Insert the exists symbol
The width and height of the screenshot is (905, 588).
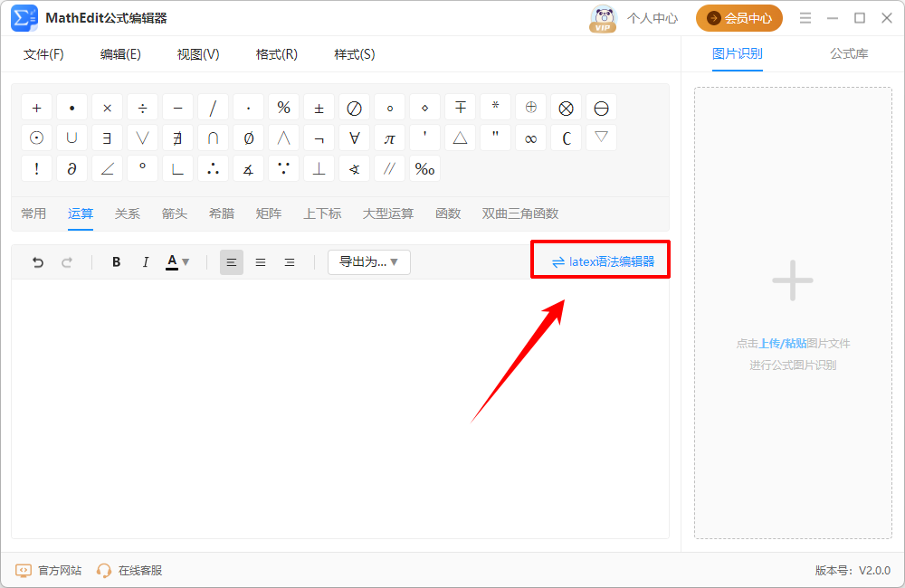tap(107, 138)
